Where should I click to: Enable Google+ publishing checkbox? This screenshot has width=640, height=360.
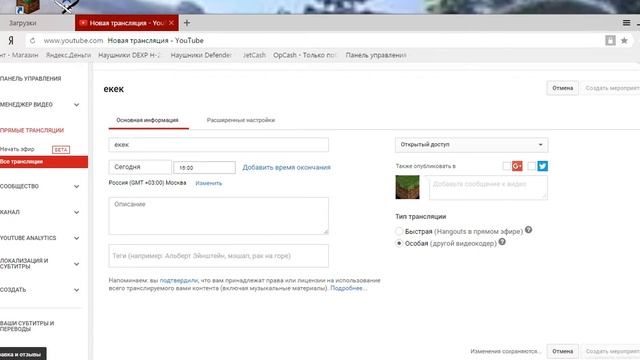pos(507,166)
